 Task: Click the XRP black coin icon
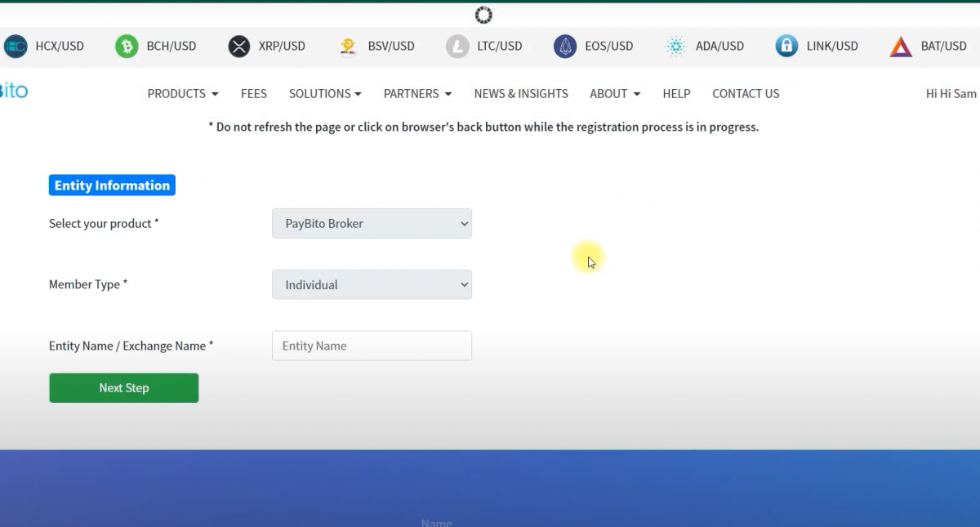tap(238, 47)
